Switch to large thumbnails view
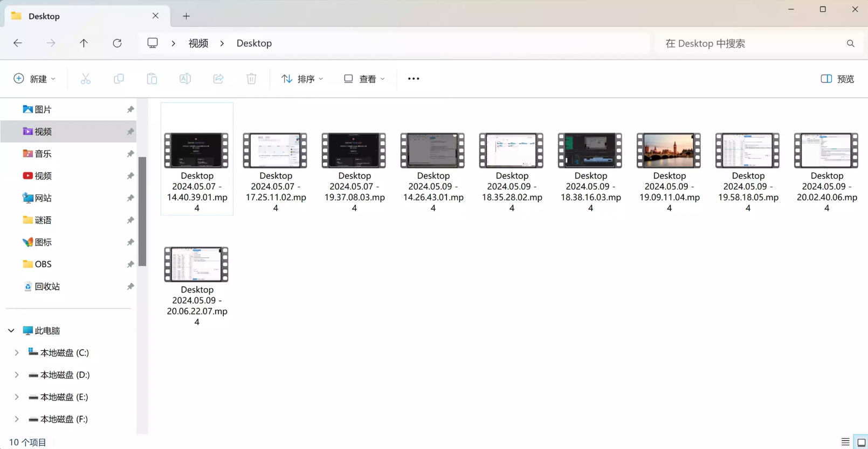Image resolution: width=868 pixels, height=449 pixels. (861, 442)
